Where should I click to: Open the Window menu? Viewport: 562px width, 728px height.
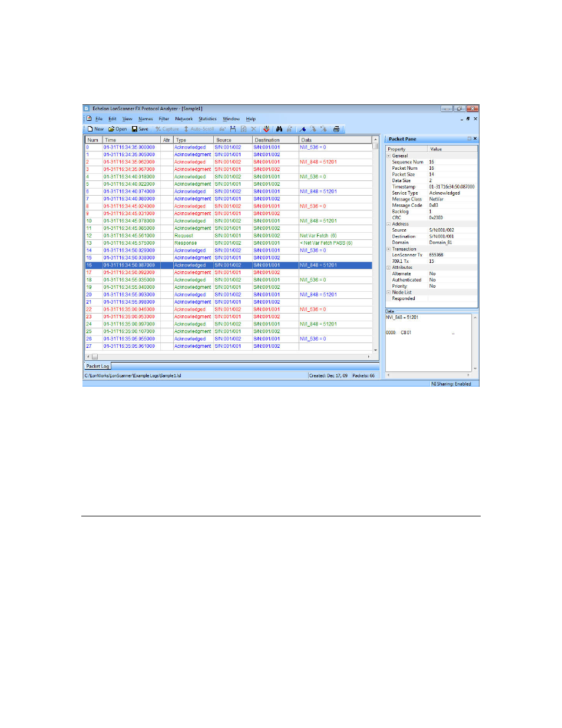pos(231,119)
